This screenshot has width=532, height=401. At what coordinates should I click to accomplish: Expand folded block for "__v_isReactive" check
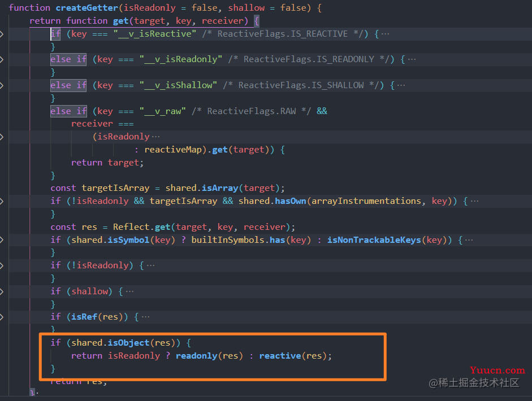[2, 34]
